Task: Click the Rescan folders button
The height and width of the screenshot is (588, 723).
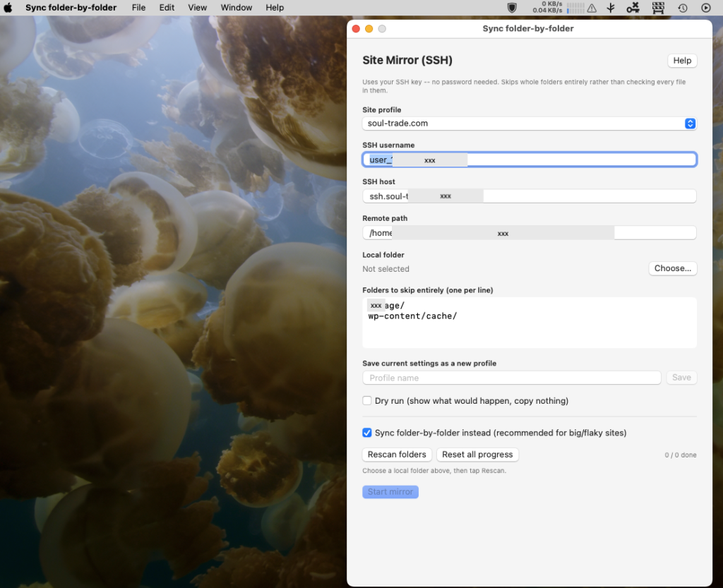Action: pos(397,455)
